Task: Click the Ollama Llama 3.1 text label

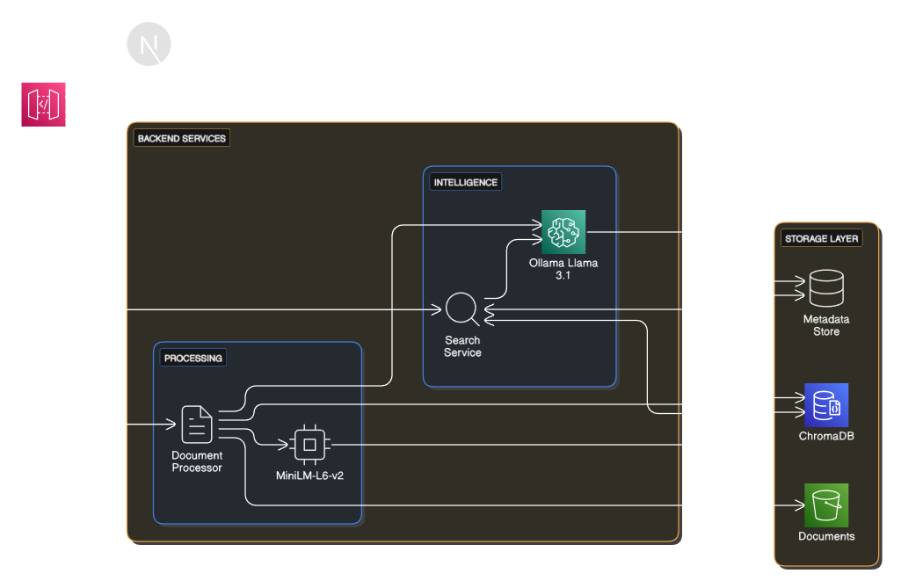Action: 563,268
